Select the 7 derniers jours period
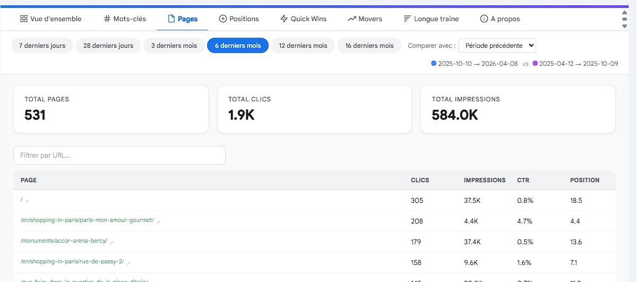The height and width of the screenshot is (282, 644). pos(42,46)
